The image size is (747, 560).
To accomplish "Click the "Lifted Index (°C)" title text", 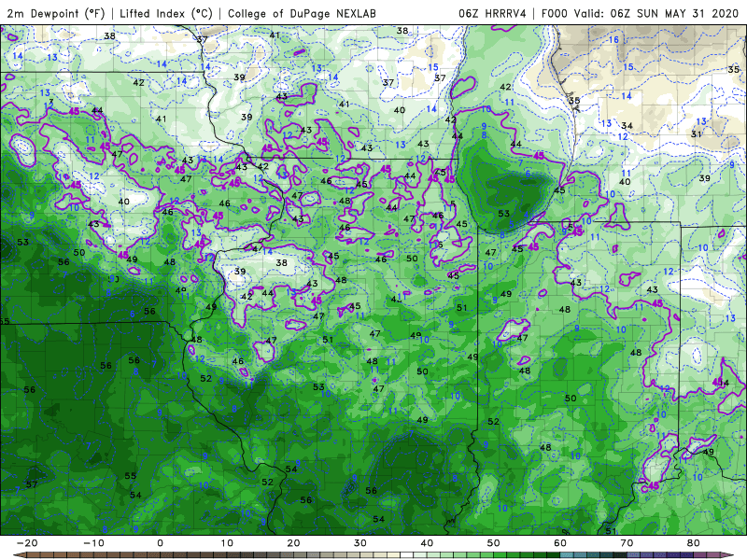I will click(166, 13).
